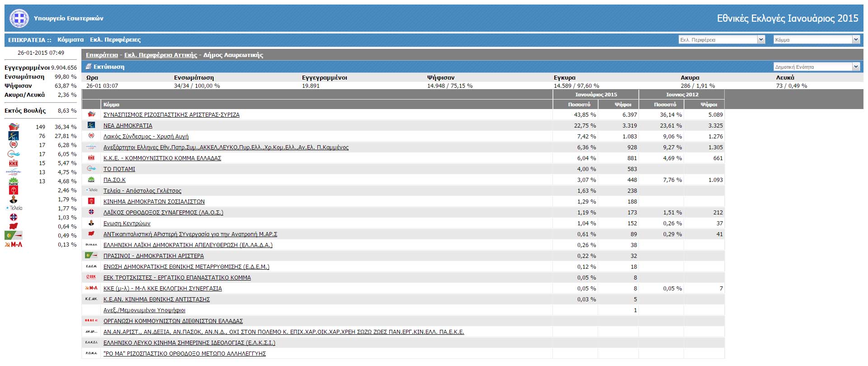Screen dimensions: 868x366
Task: Open the Ένωση Κεντρώων link
Action: click(x=127, y=223)
